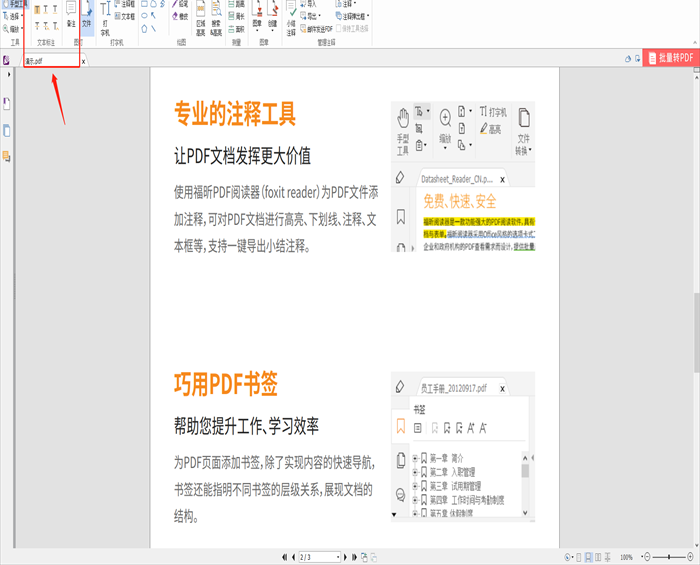Viewport: 700px width, 565px height.
Task: Click the zoom out minus button
Action: (x=647, y=557)
